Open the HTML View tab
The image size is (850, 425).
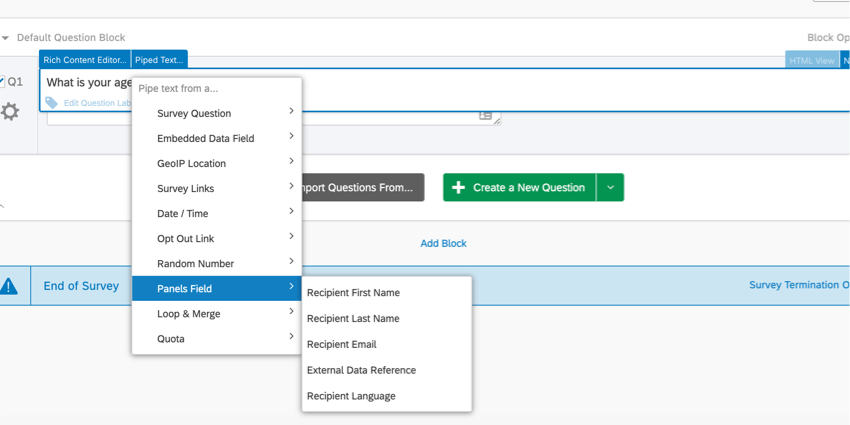811,60
